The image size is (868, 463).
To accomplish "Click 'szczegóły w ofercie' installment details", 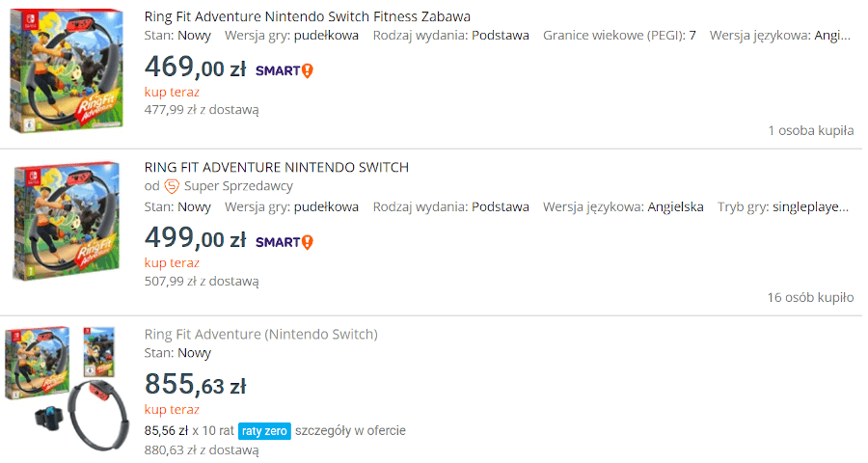I will click(350, 431).
